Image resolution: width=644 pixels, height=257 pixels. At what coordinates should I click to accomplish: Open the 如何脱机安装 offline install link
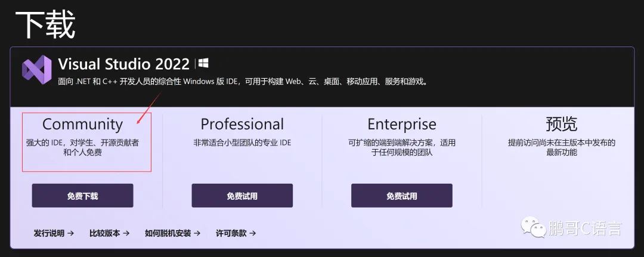coord(172,233)
